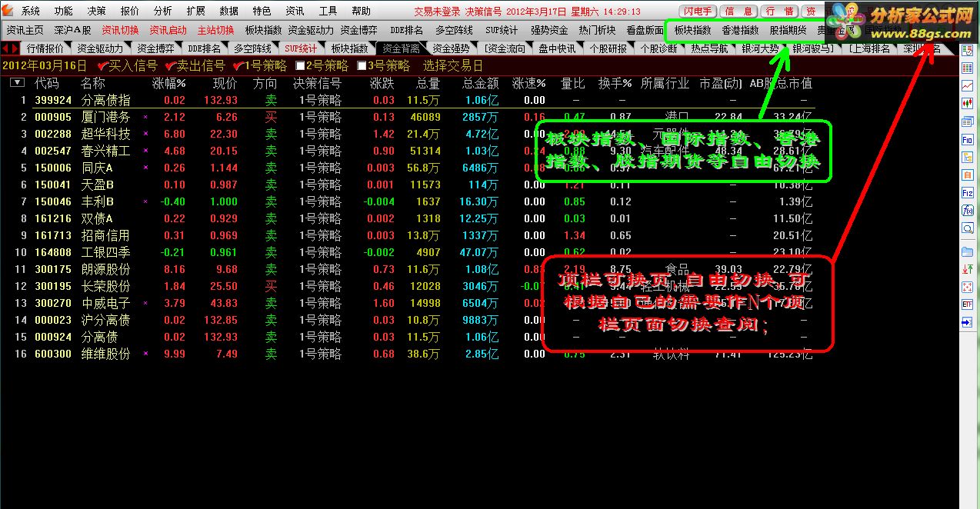Click the 主站切换 toolbar item
Viewport: 980px width, 509px height.
tap(216, 30)
